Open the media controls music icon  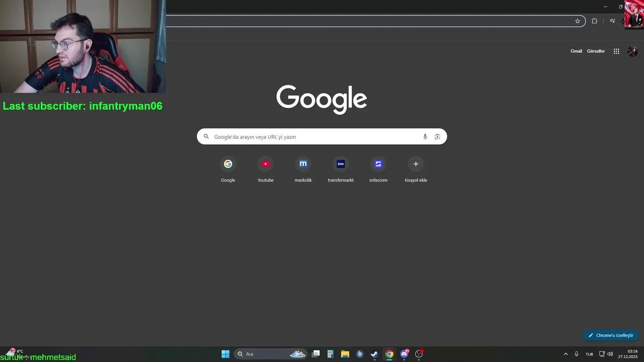click(x=612, y=21)
